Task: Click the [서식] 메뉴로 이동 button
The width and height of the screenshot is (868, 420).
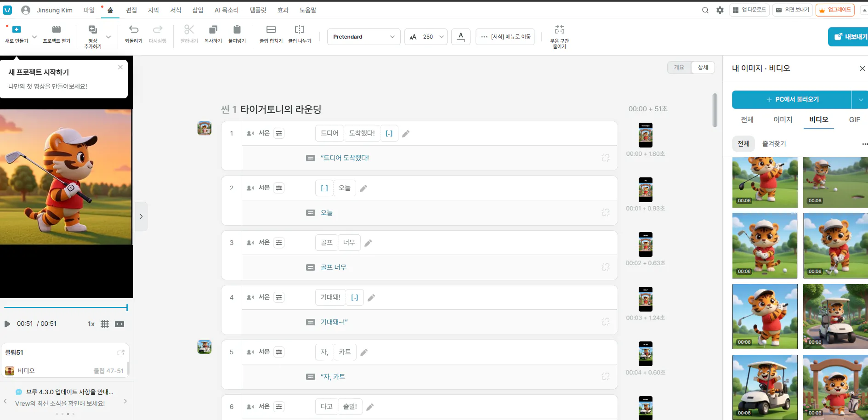Action: (x=505, y=37)
